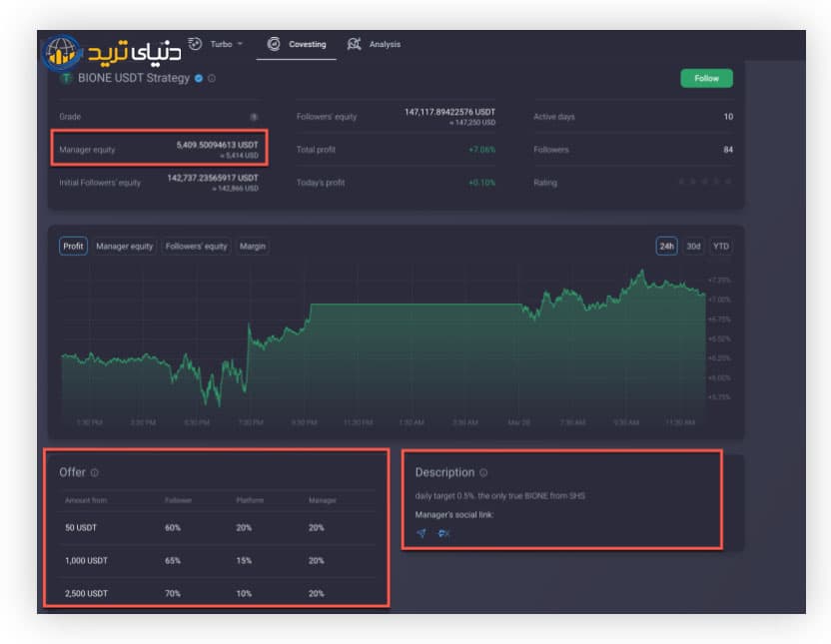The height and width of the screenshot is (644, 831).
Task: Click the Manager equity value 5,409.50094613 USDT
Action: point(218,145)
